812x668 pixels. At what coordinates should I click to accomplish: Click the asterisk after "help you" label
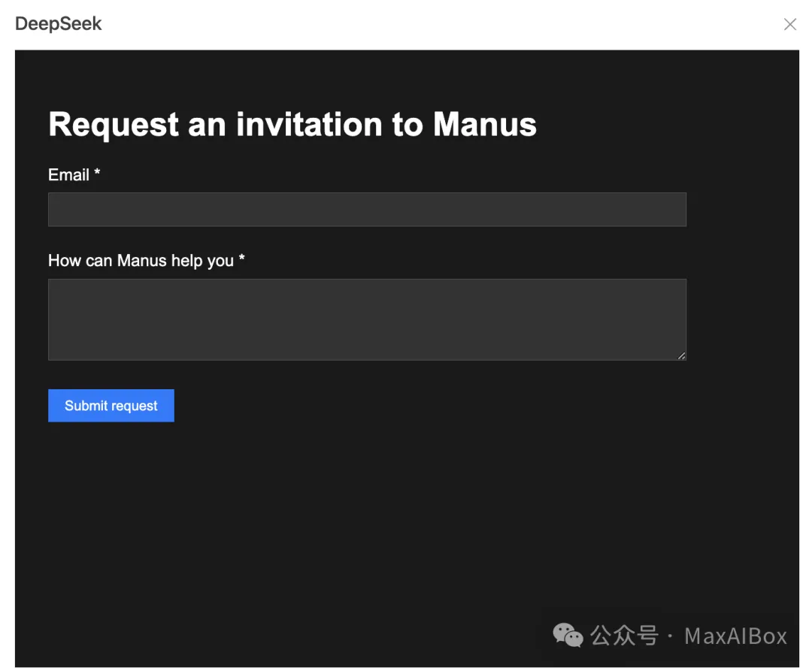(x=241, y=259)
